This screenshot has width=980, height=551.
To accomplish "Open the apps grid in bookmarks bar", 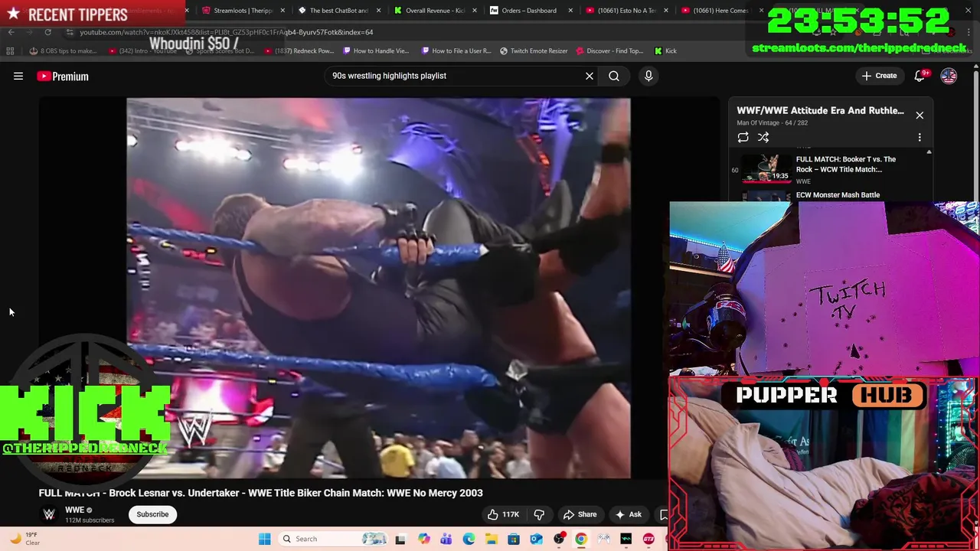I will coord(10,51).
